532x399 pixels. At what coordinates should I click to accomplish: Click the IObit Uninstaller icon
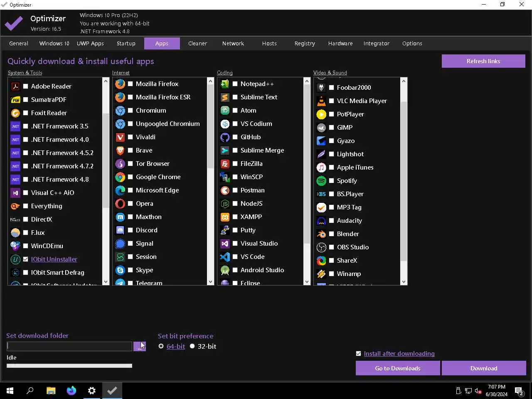tap(15, 259)
